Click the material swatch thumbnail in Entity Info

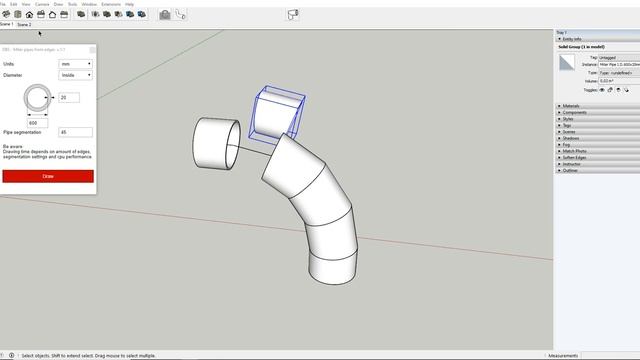click(567, 63)
